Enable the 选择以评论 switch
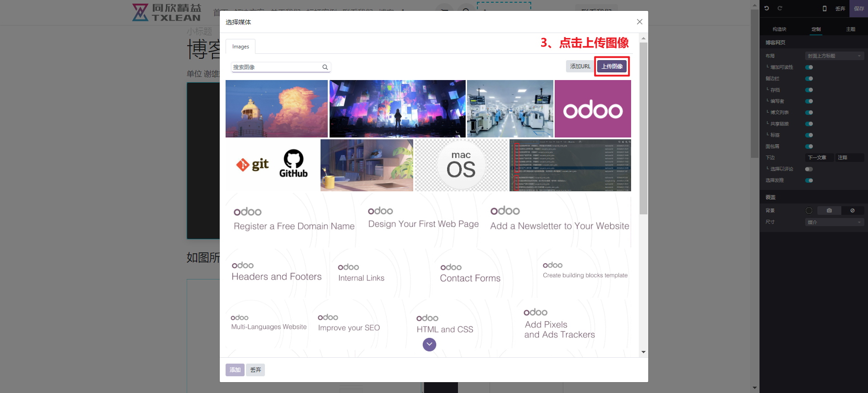 (x=809, y=169)
